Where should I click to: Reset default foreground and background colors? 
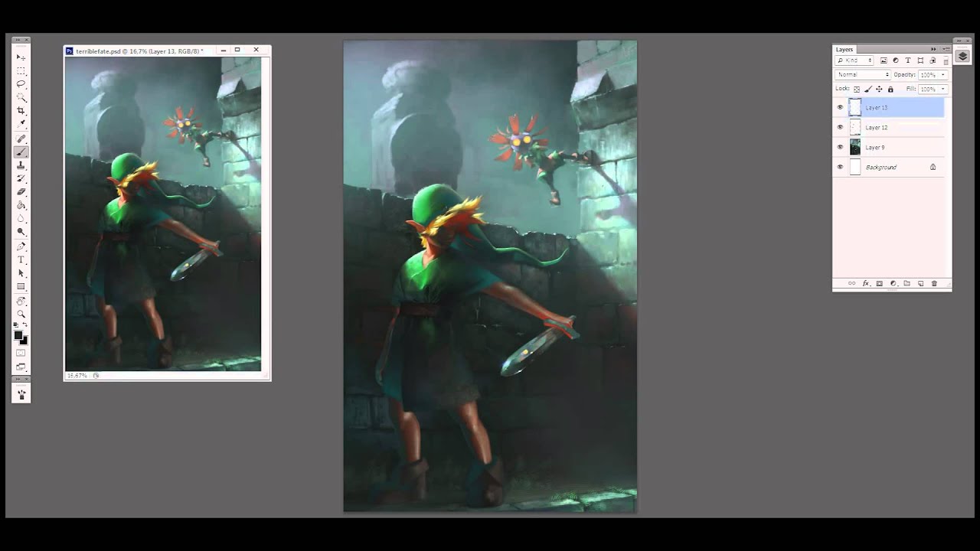(17, 325)
